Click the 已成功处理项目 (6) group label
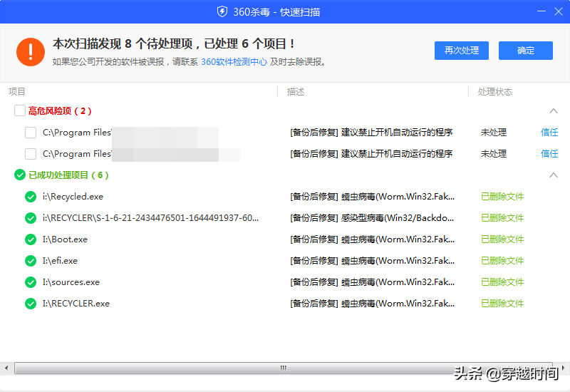The width and height of the screenshot is (570, 392). coord(68,175)
